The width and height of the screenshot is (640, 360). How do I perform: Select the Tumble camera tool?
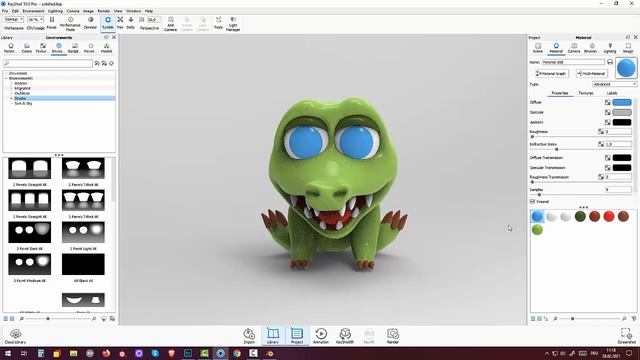click(x=108, y=22)
